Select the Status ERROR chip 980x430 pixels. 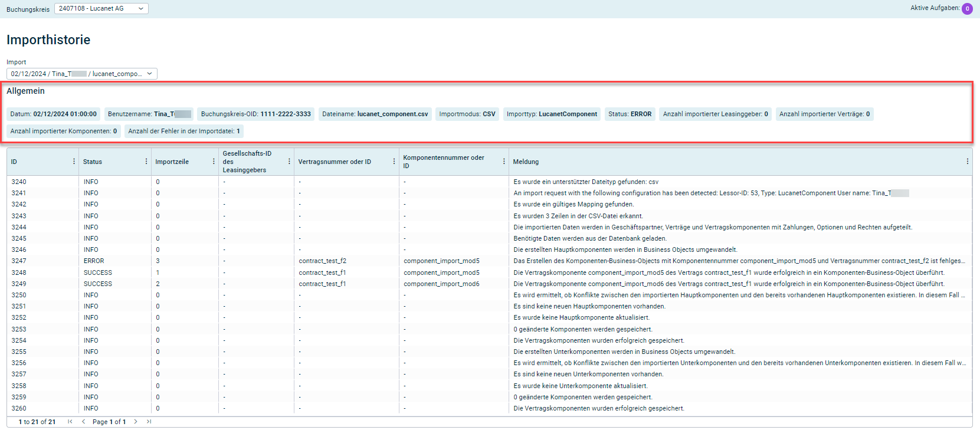click(630, 114)
